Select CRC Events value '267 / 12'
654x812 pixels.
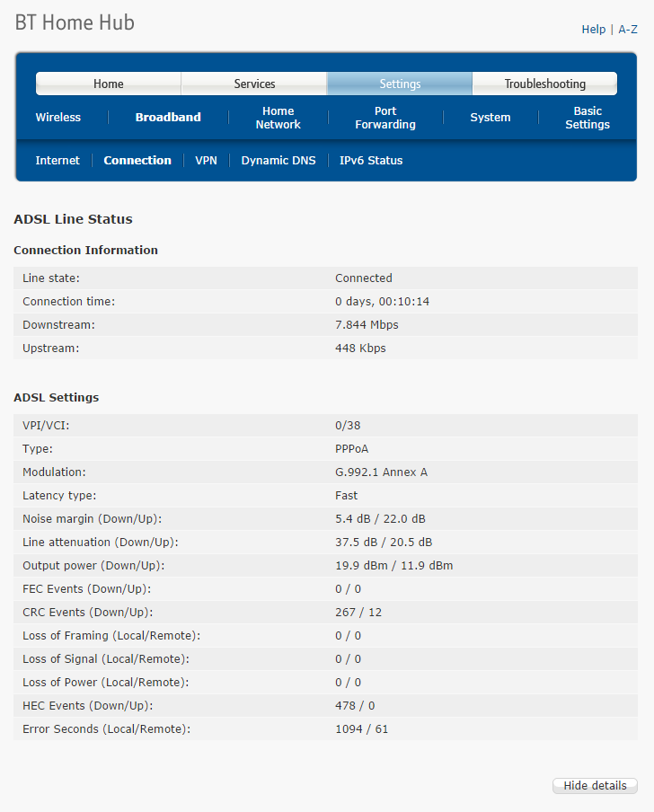358,612
